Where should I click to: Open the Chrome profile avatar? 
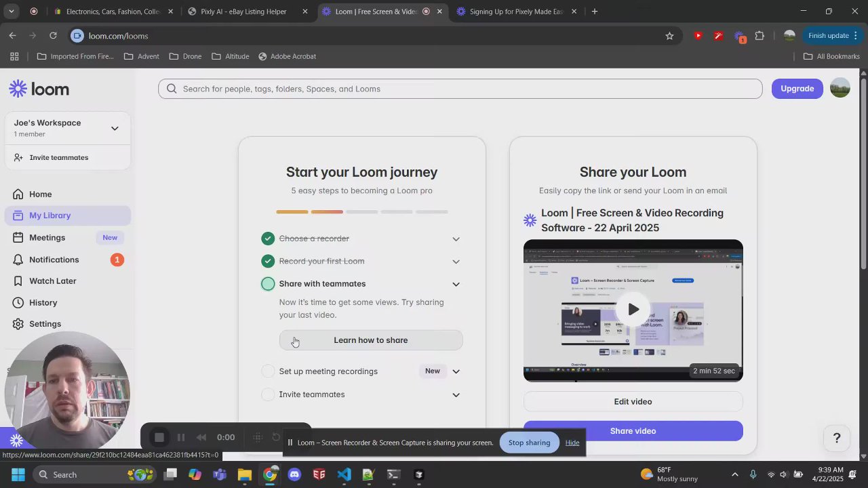789,36
